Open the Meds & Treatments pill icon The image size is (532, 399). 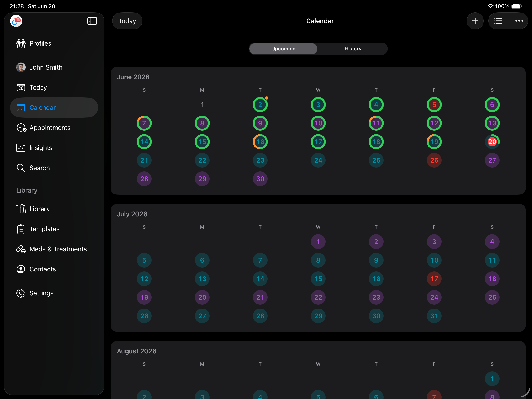(21, 249)
